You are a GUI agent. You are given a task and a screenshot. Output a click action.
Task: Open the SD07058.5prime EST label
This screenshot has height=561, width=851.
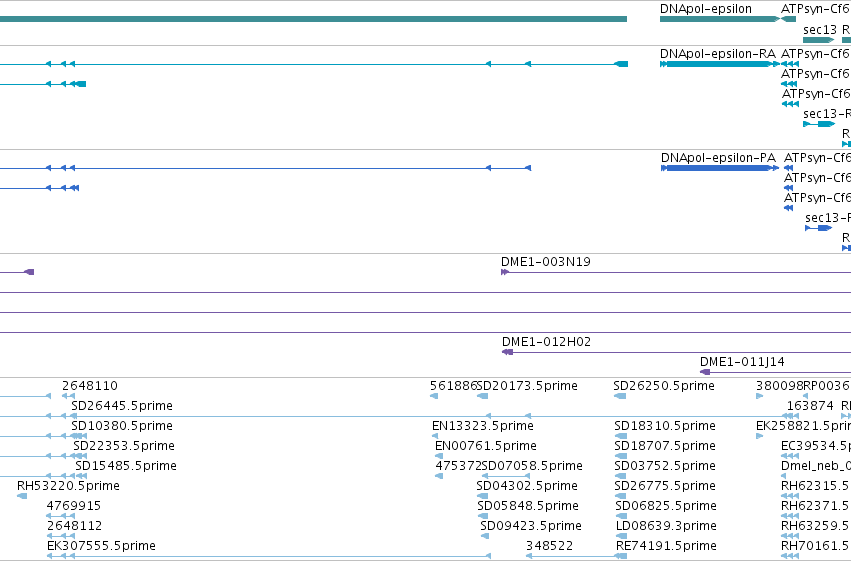[532, 466]
